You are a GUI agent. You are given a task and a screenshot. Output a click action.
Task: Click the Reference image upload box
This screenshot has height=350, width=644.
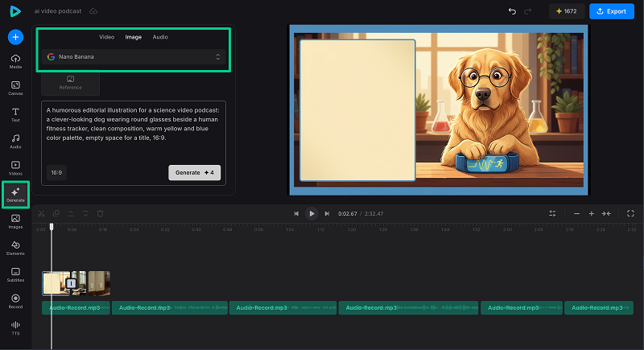pyautogui.click(x=70, y=83)
